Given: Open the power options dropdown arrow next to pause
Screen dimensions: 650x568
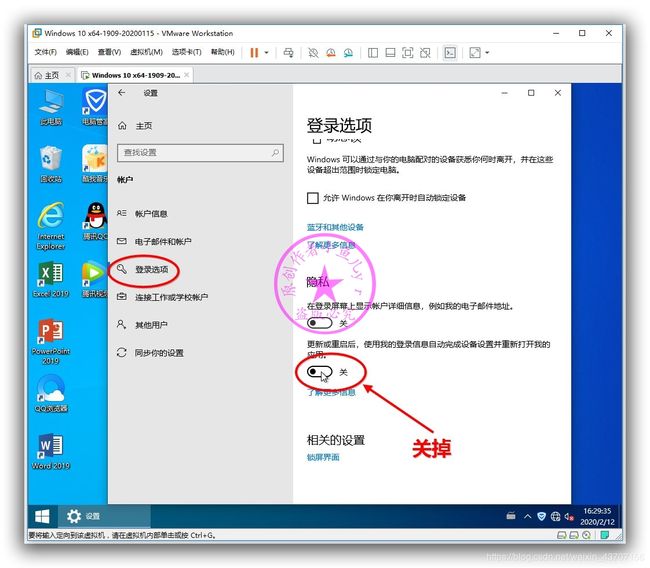Looking at the screenshot, I should (267, 53).
